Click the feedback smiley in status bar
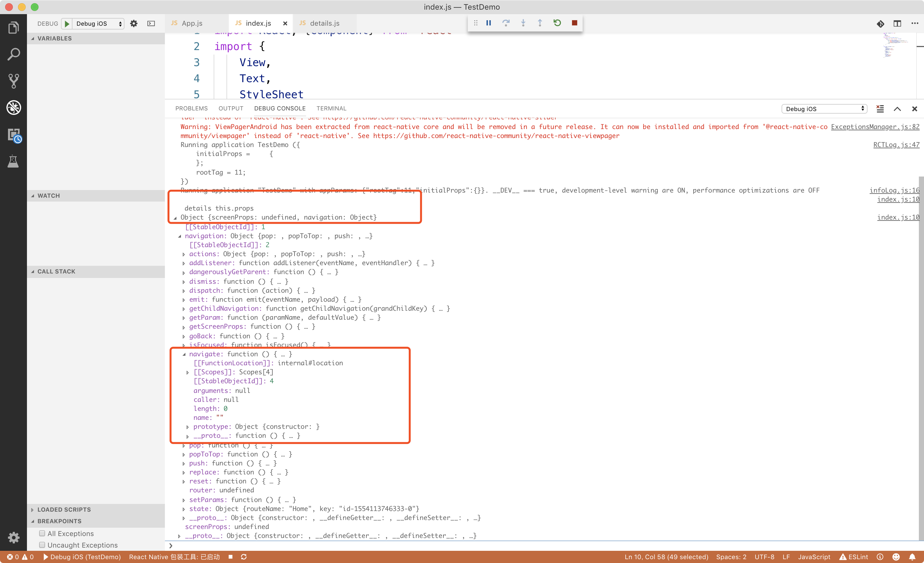This screenshot has width=924, height=563. tap(896, 557)
